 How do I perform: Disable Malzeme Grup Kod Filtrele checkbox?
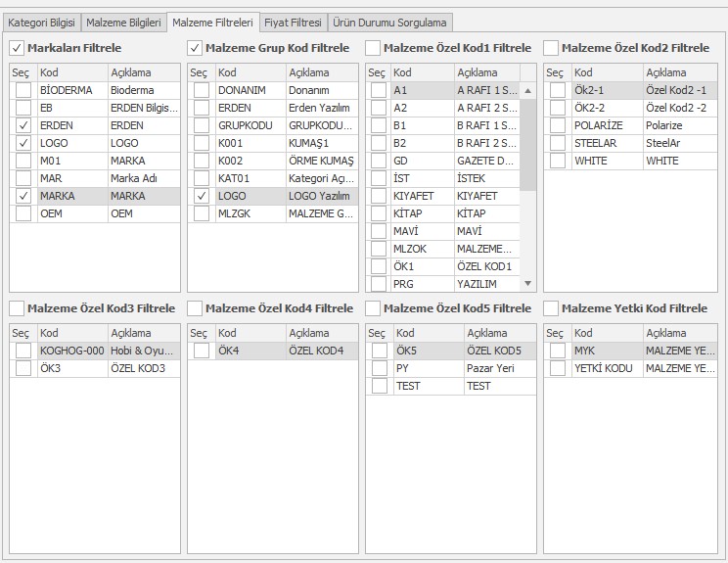[195, 48]
